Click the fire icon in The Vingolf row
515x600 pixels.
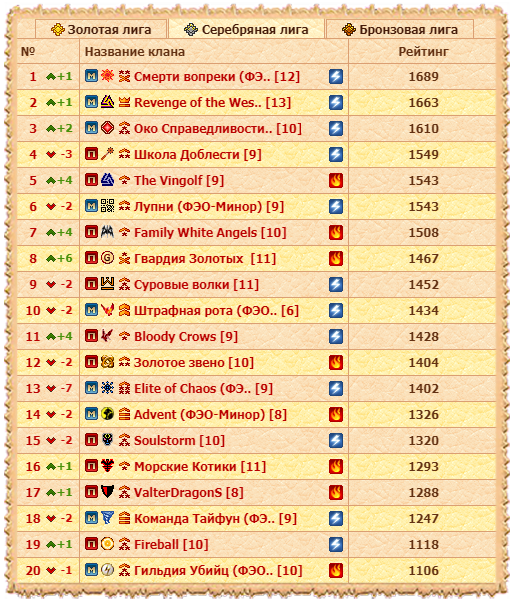(336, 180)
